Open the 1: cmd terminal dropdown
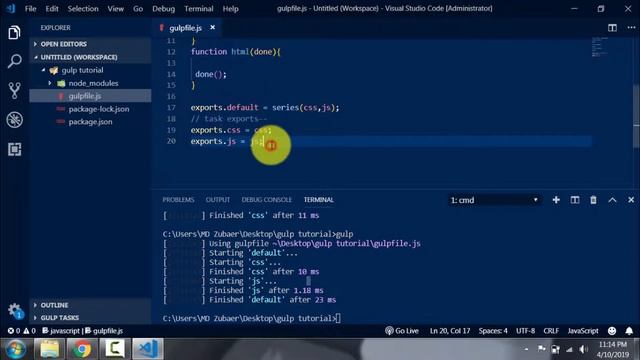The height and width of the screenshot is (360, 640). pyautogui.click(x=494, y=200)
